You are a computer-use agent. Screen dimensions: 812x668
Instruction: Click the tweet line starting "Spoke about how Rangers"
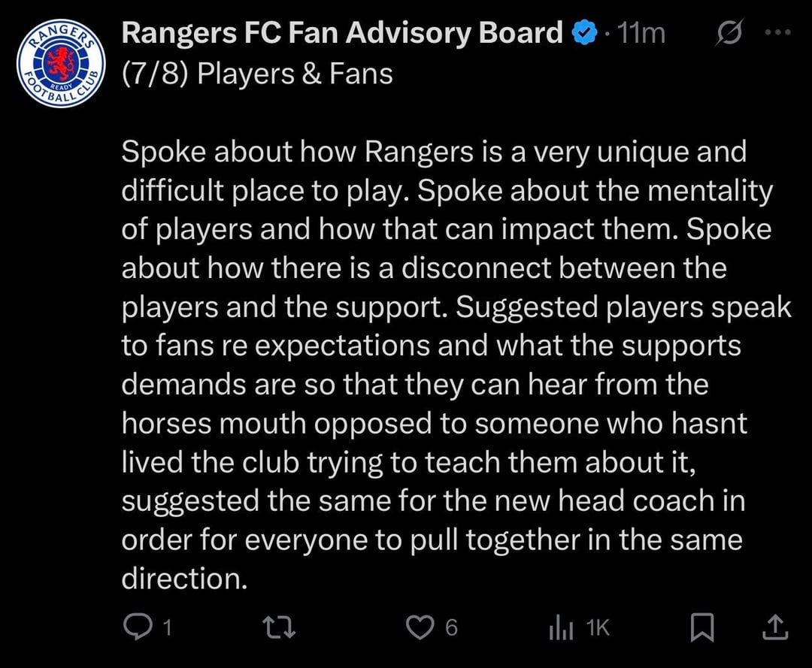434,152
